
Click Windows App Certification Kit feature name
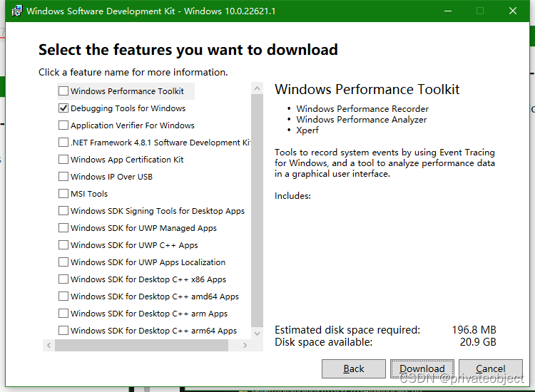(127, 160)
